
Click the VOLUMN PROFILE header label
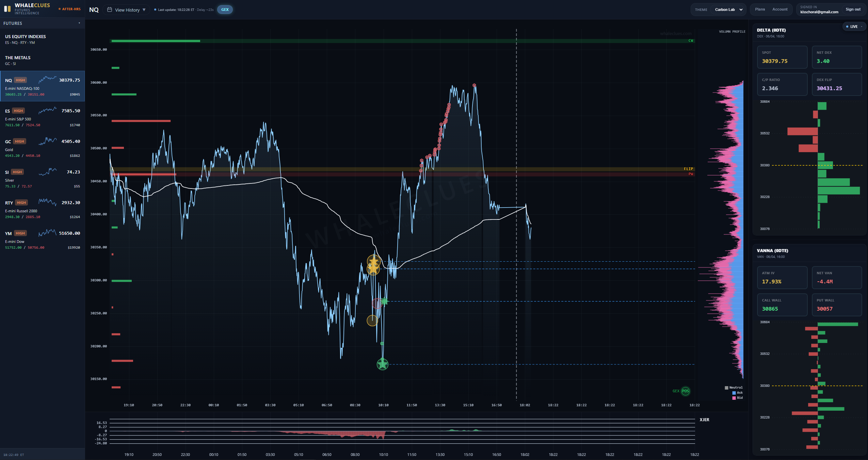(x=732, y=32)
